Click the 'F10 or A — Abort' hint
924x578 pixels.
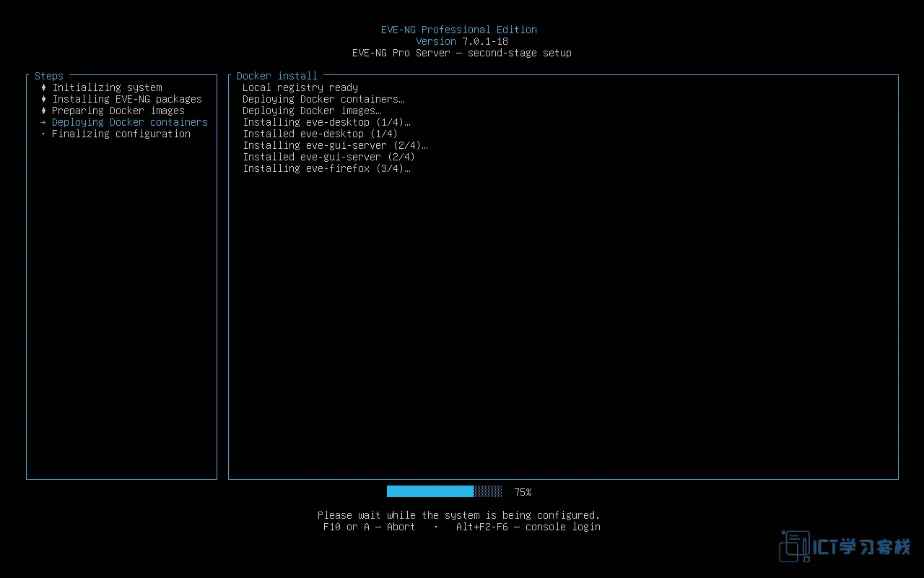pos(370,527)
